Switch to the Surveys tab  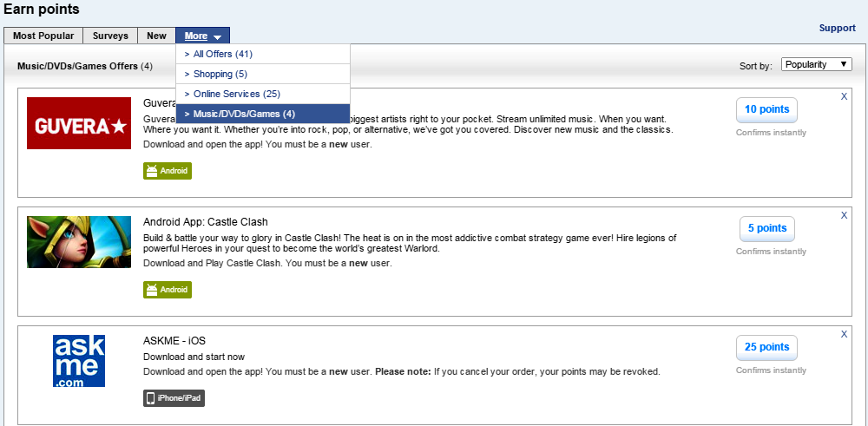(x=110, y=36)
